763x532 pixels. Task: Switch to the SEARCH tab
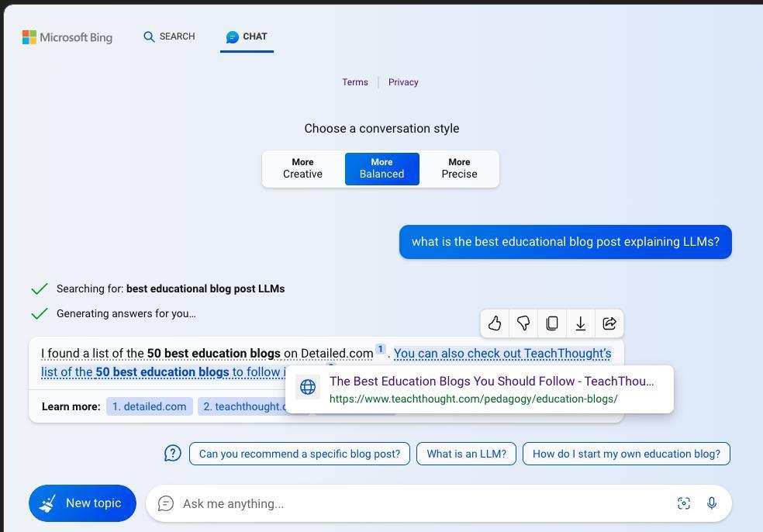pos(169,36)
